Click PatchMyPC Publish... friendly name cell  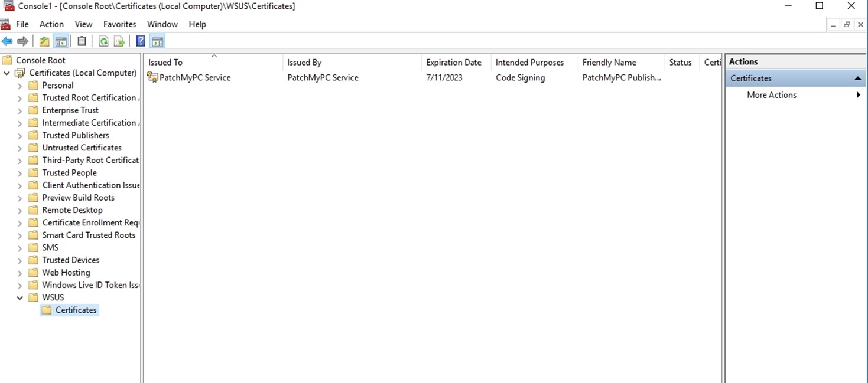622,77
